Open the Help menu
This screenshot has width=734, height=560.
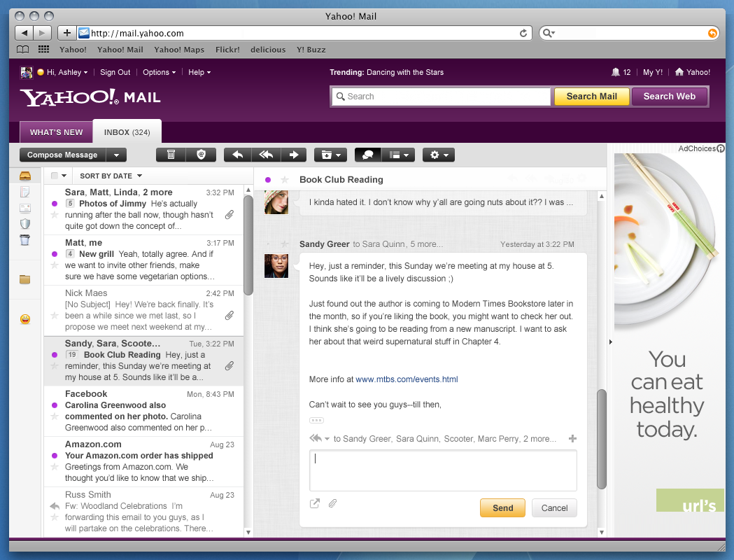[199, 72]
